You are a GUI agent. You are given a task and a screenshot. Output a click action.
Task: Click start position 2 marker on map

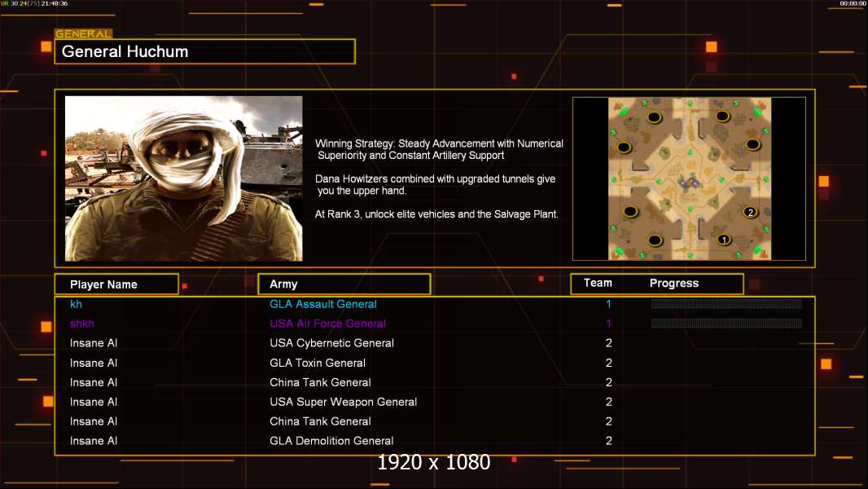(750, 212)
